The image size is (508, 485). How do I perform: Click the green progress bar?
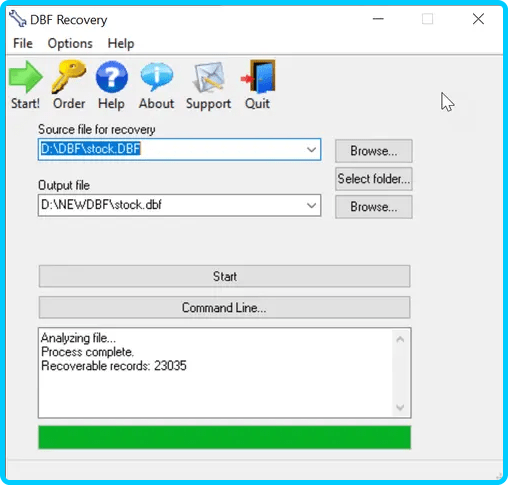(x=225, y=437)
